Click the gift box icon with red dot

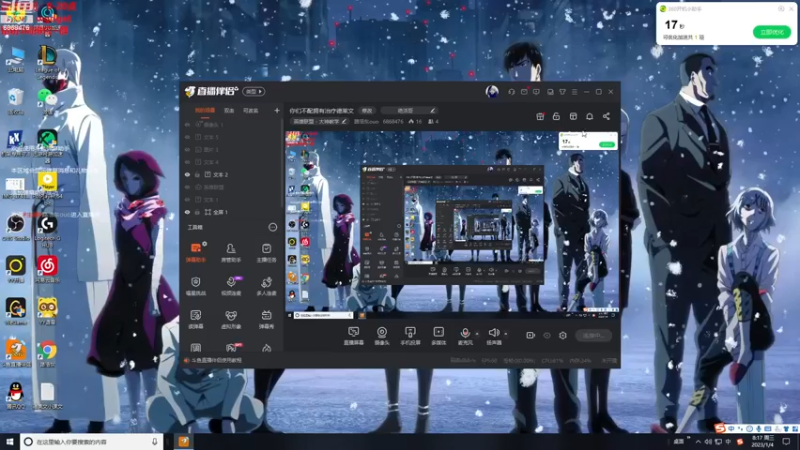(540, 116)
